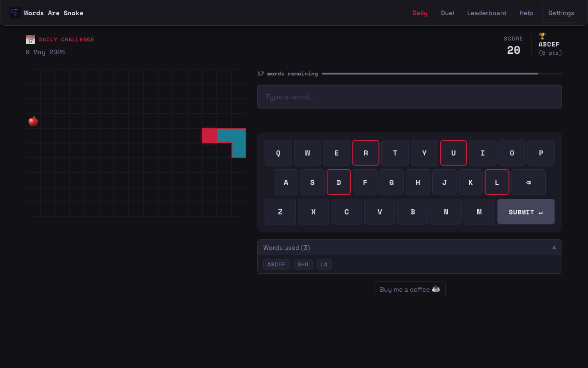588x368 pixels.
Task: Click the GHU used word chip
Action: click(x=303, y=264)
